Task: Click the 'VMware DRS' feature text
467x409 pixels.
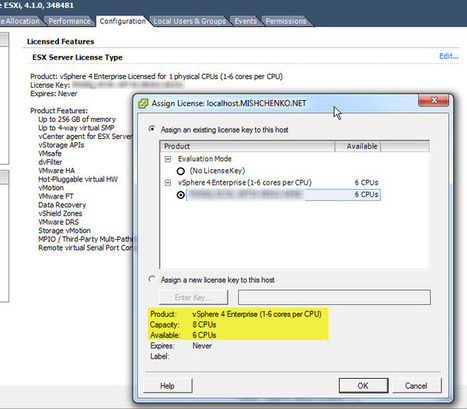Action: point(58,222)
